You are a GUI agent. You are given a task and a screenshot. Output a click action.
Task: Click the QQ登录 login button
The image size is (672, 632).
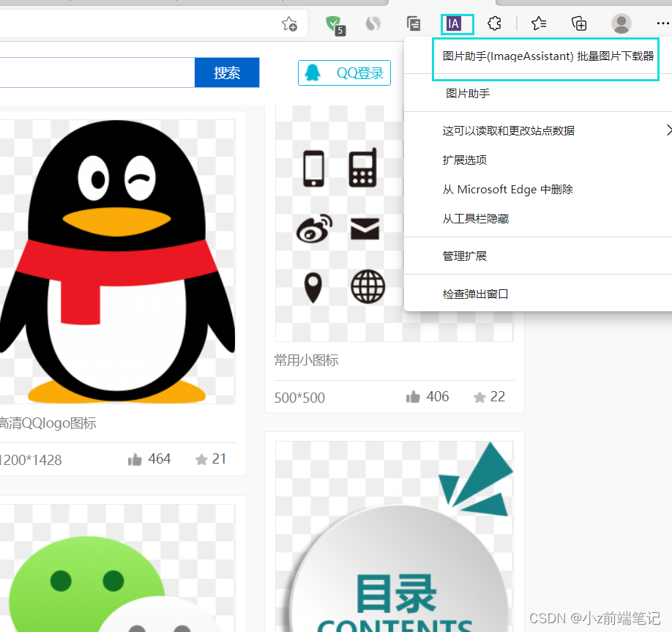(344, 73)
